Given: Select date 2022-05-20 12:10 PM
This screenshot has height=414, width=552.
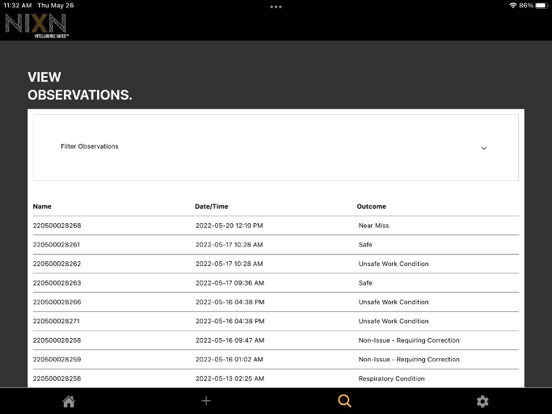Looking at the screenshot, I should pyautogui.click(x=229, y=225).
